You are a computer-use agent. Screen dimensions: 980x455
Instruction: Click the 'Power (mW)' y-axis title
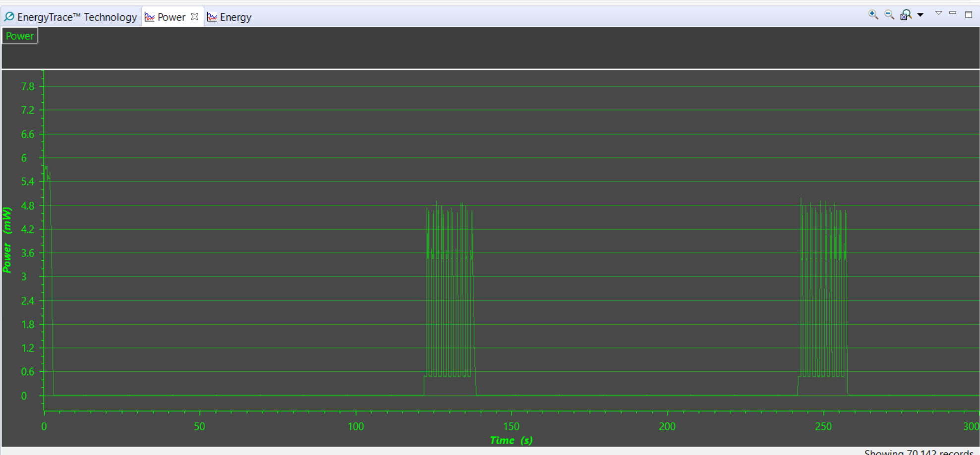click(7, 239)
